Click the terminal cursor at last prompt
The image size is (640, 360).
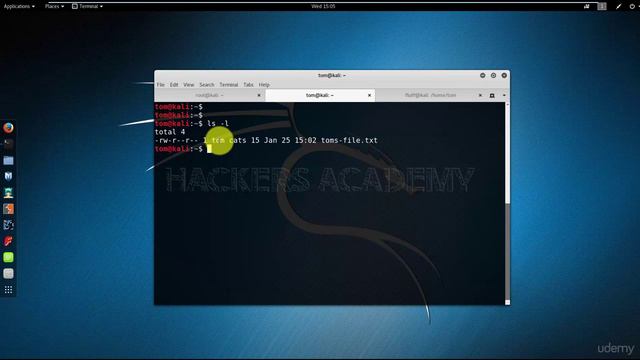point(209,149)
